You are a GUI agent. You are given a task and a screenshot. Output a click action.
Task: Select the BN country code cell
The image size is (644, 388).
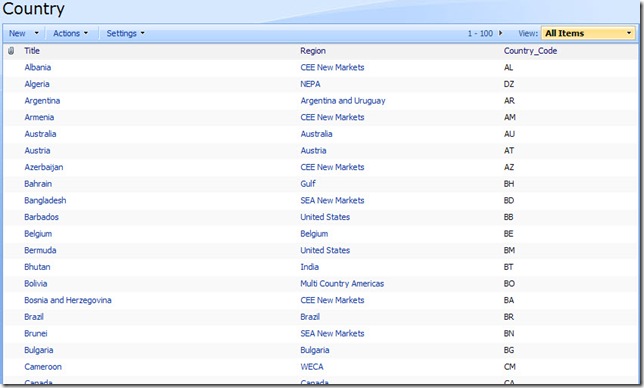pos(509,333)
